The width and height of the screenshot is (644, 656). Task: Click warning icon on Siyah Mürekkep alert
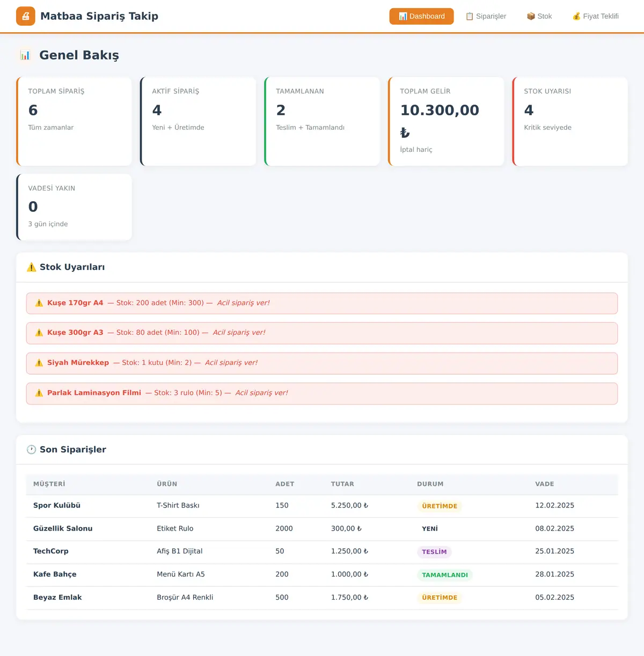pyautogui.click(x=39, y=363)
